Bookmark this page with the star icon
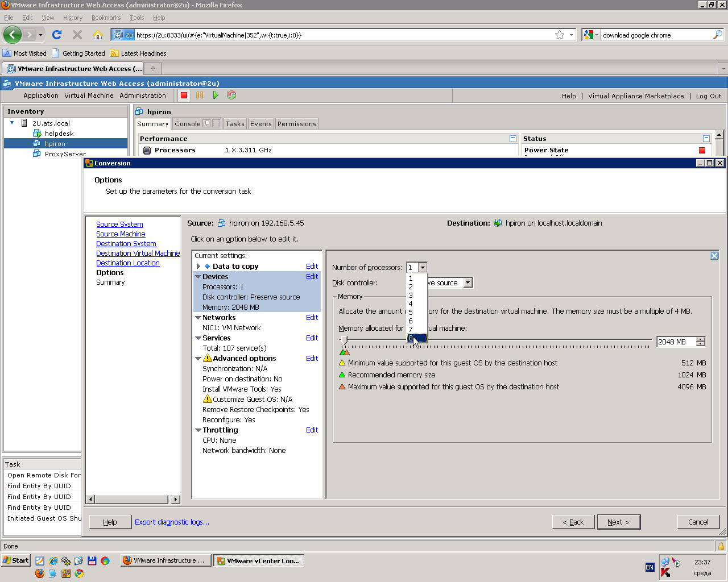This screenshot has height=582, width=728. pos(560,35)
